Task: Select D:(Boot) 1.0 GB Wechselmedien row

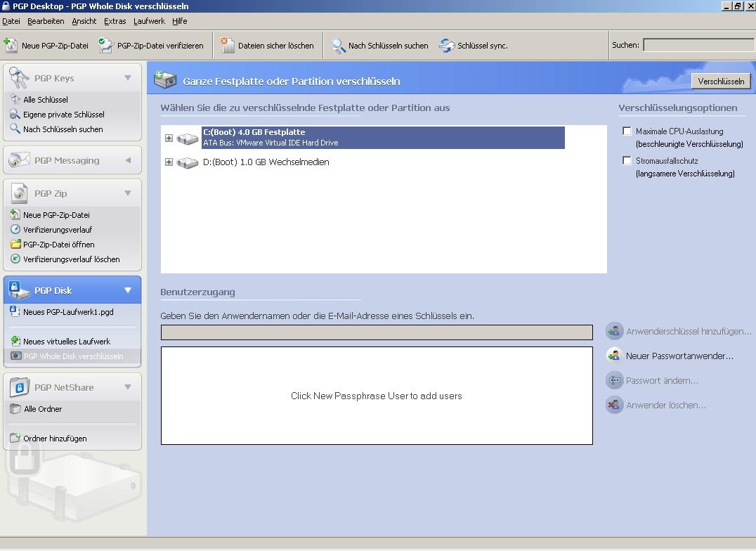Action: tap(266, 162)
